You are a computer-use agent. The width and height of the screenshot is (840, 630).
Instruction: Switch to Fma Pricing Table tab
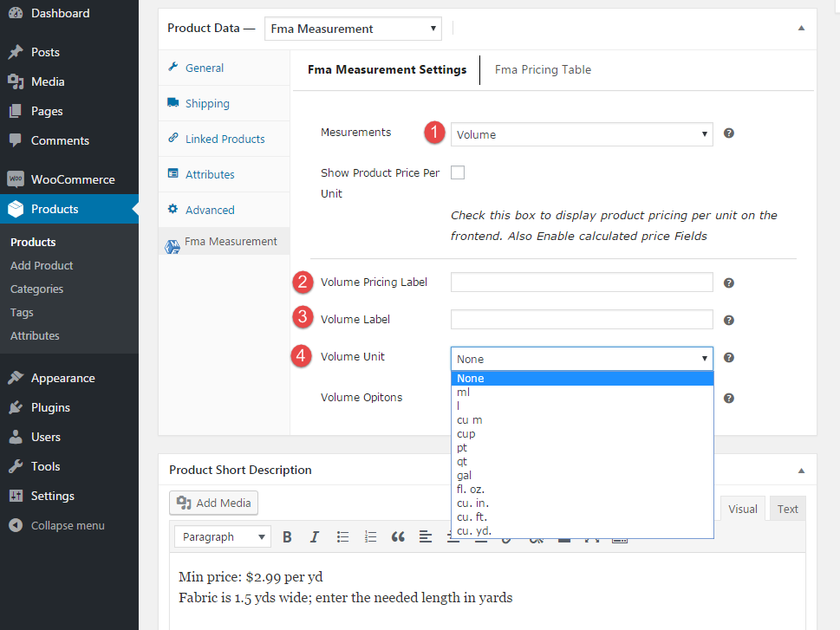coord(543,69)
